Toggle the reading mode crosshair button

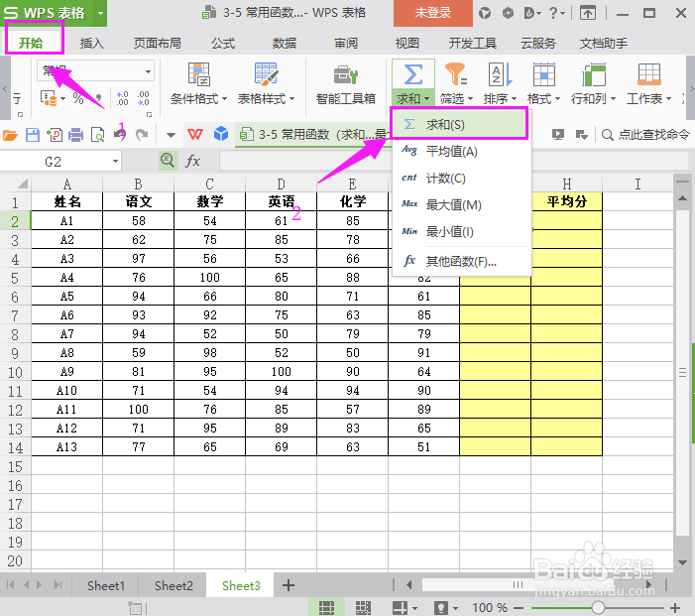pos(400,608)
